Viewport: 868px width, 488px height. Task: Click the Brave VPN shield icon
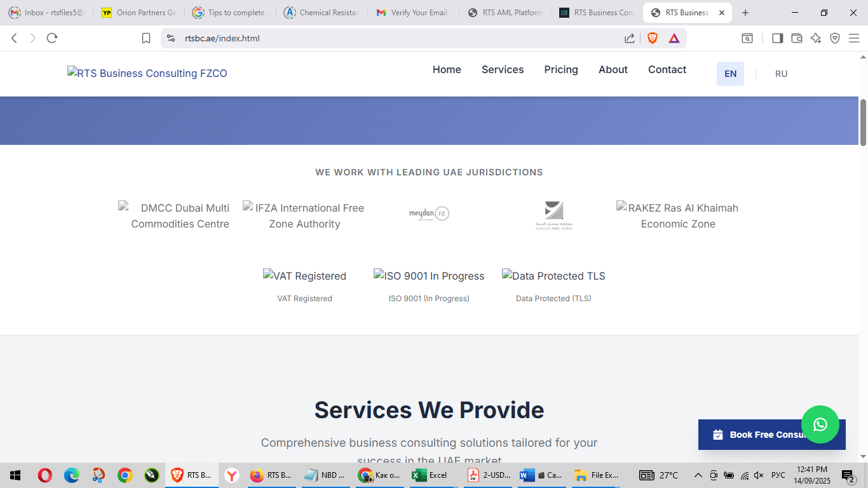835,38
